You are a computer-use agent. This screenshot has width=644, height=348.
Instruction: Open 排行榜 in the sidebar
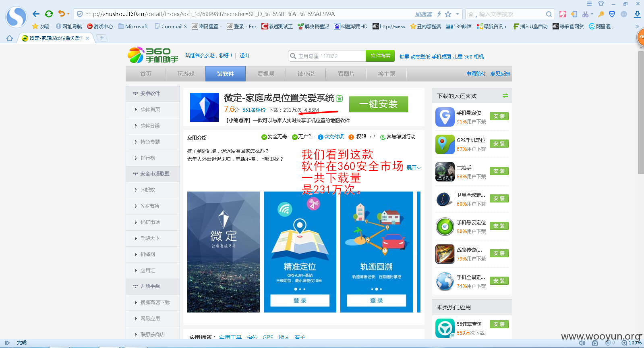tap(153, 158)
